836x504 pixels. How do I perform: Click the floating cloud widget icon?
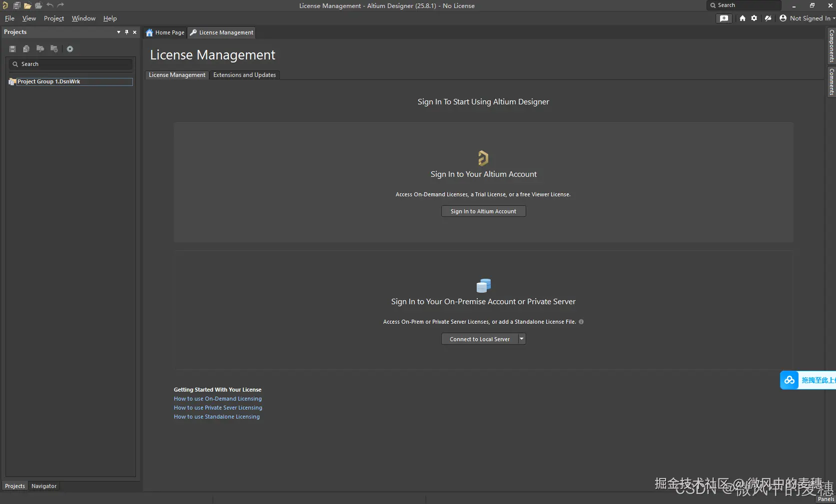790,380
